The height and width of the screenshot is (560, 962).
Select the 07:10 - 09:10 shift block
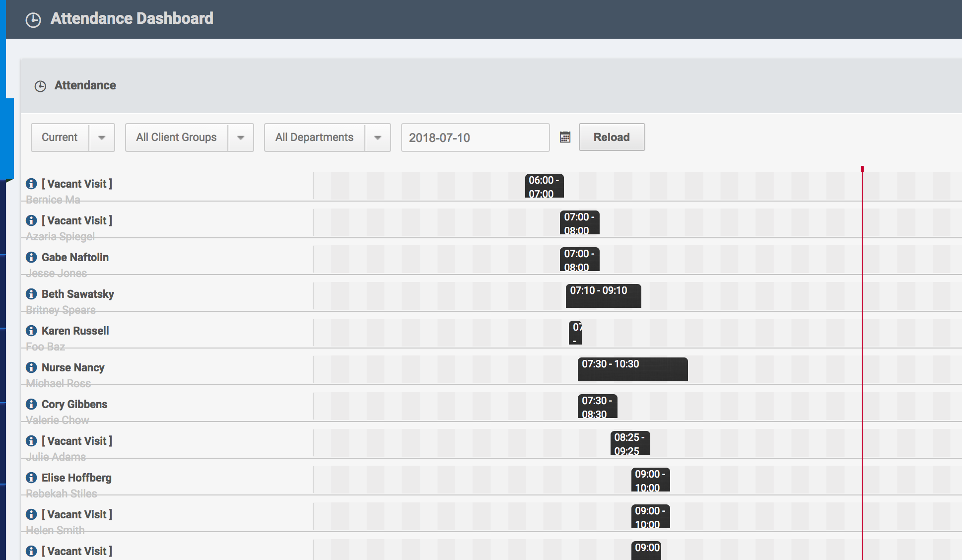(603, 296)
